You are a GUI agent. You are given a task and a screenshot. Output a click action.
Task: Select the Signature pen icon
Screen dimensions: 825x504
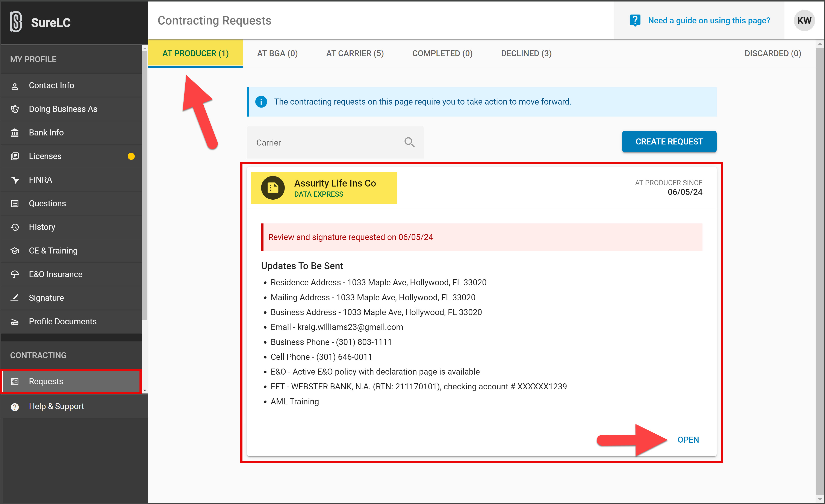point(15,298)
